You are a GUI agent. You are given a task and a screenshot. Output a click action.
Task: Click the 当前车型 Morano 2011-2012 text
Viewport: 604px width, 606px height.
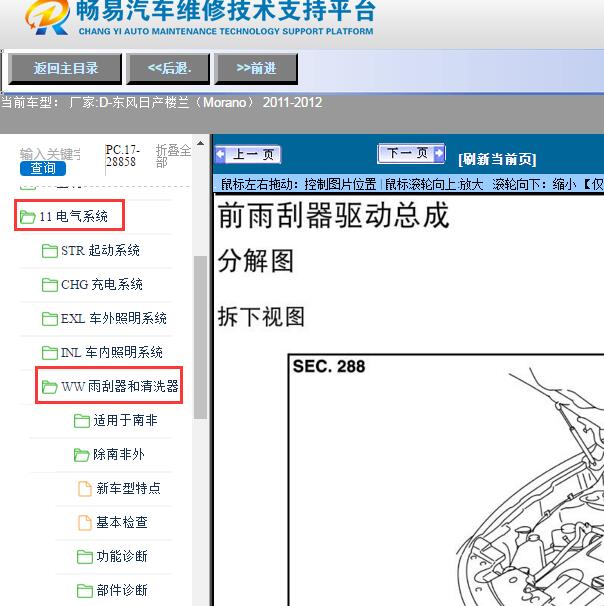point(162,102)
